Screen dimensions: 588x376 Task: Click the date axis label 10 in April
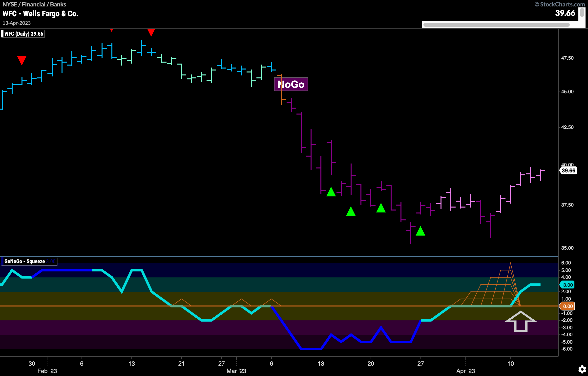point(510,364)
